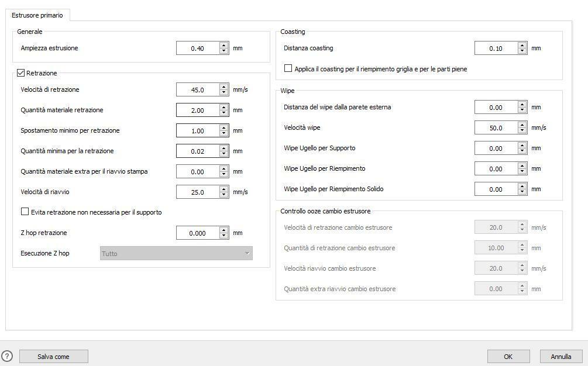
Task: Increase Z hop retrazione value
Action: pos(223,230)
